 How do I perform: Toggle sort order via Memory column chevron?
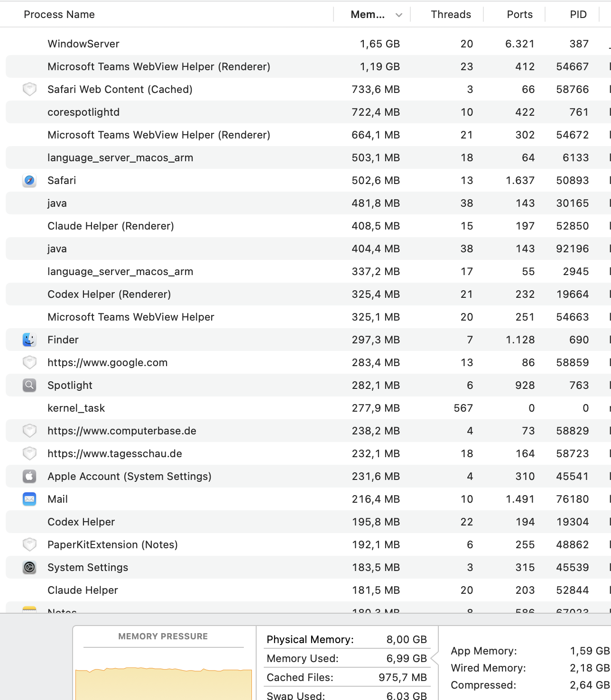tap(399, 15)
